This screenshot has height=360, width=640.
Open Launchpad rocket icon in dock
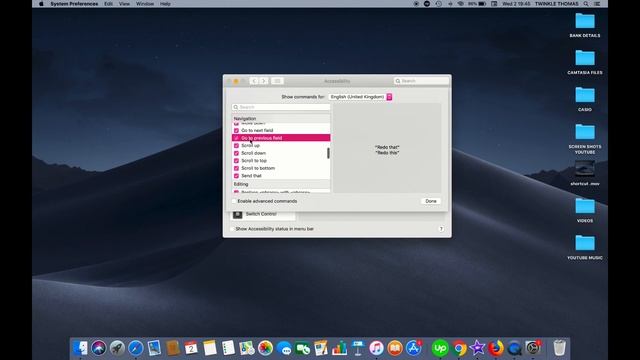pos(117,348)
